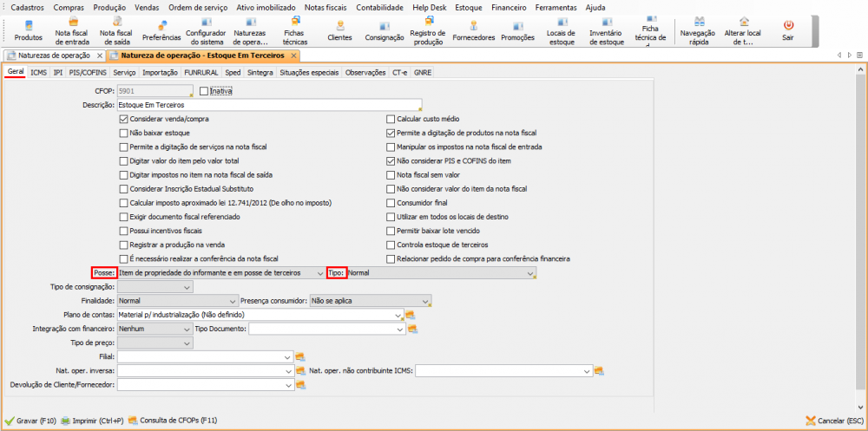
Task: Check the Inativa checkbox
Action: coord(204,90)
